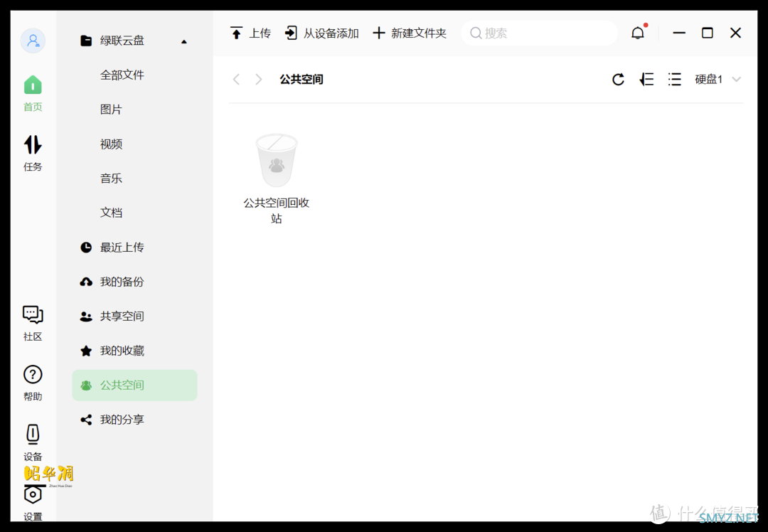The image size is (768, 532).
Task: Open the 设备 device section
Action: pyautogui.click(x=33, y=443)
